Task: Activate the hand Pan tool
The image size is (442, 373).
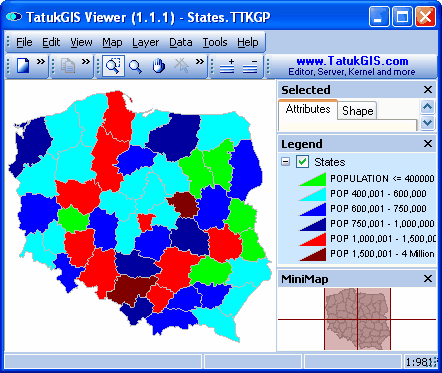Action: tap(159, 66)
